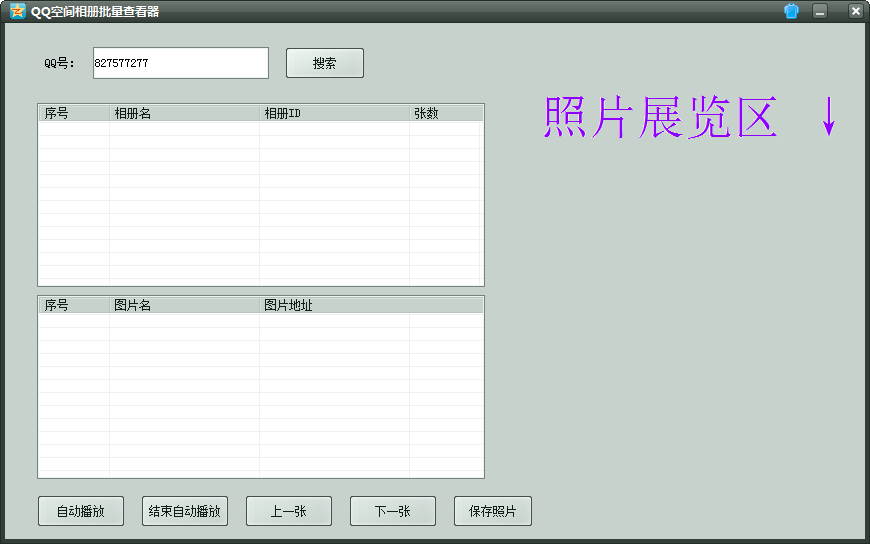Click the 相册名 column header
The image size is (870, 544).
click(184, 113)
